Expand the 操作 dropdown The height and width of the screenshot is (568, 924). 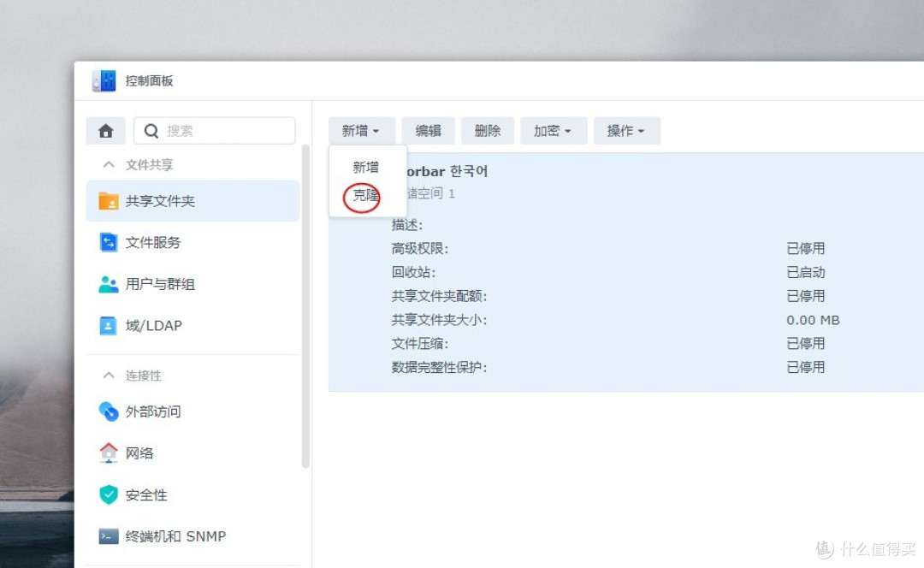626,130
